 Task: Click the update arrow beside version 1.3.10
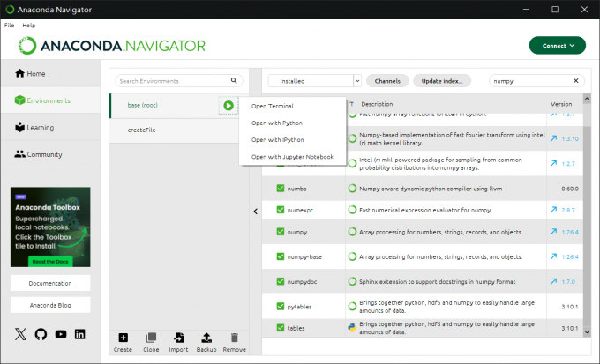coord(553,138)
